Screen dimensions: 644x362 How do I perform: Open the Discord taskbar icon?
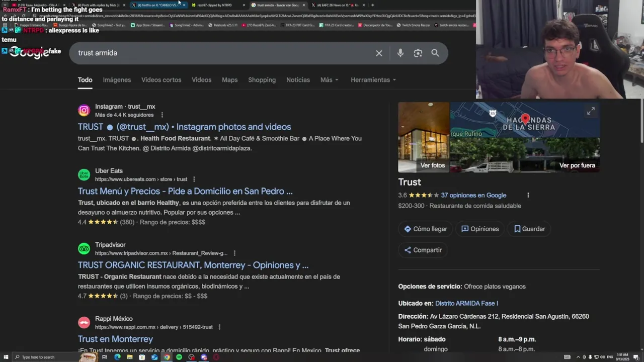(204, 357)
